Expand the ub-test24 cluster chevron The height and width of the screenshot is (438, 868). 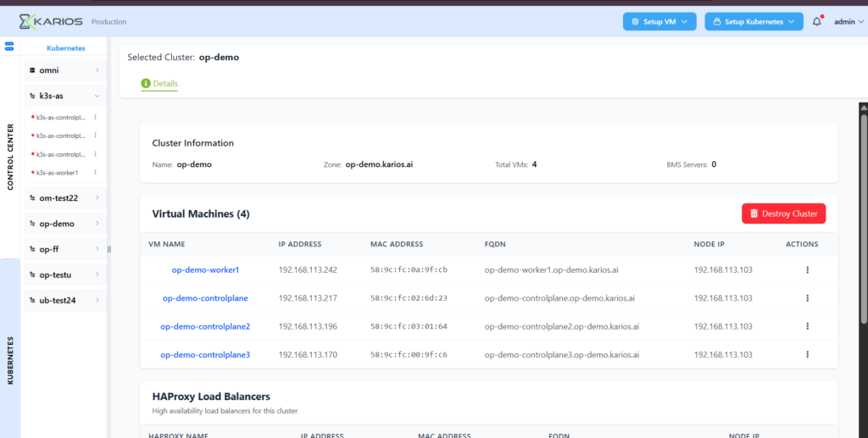click(97, 300)
